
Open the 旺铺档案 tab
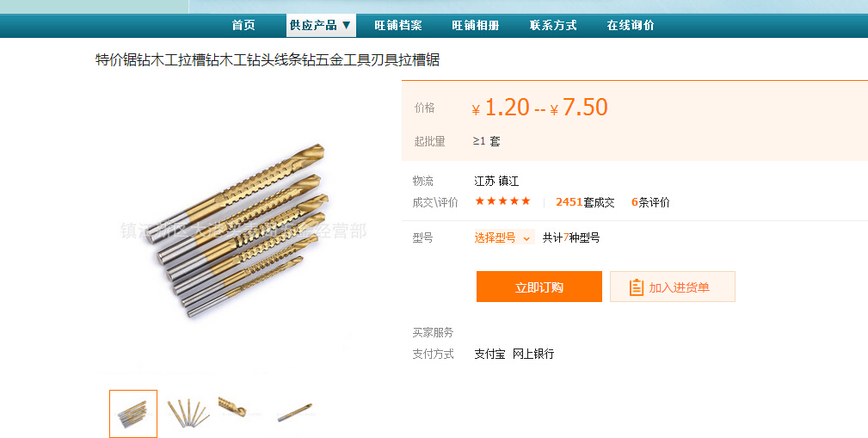398,25
